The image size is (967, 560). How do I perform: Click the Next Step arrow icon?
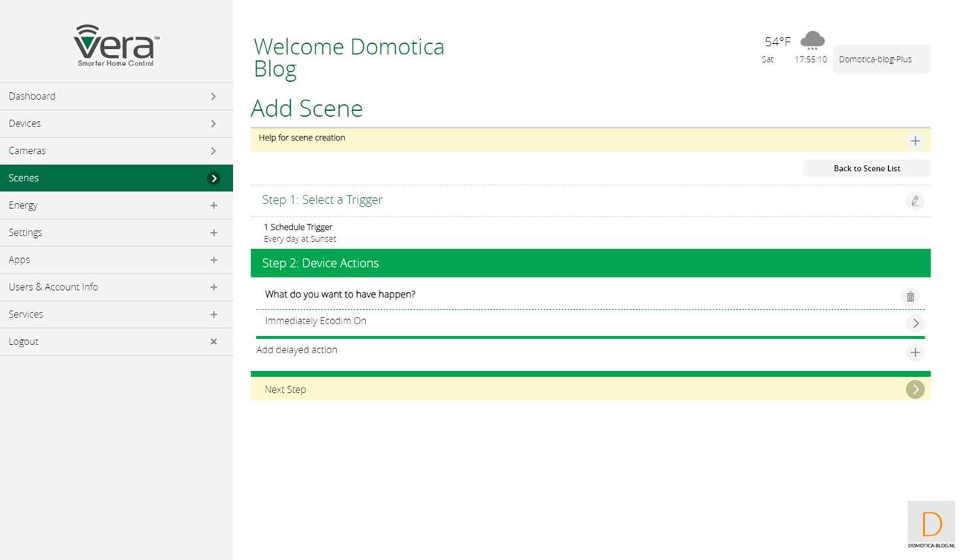(x=915, y=390)
